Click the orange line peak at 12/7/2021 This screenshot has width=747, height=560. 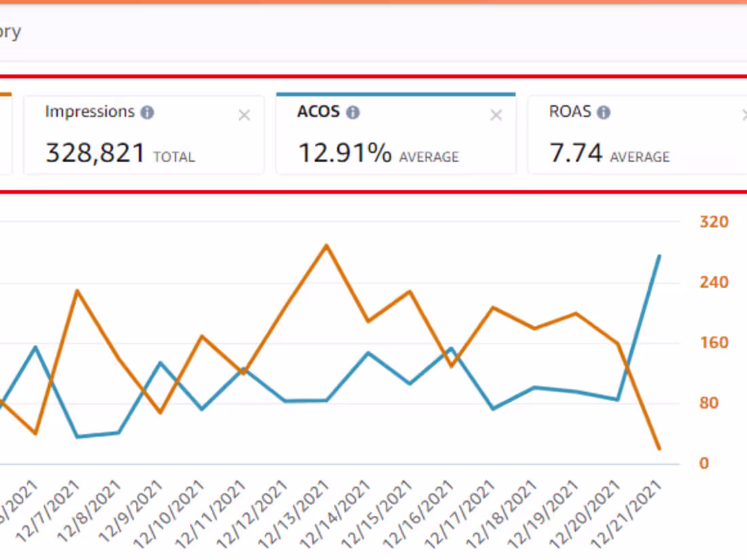[77, 291]
